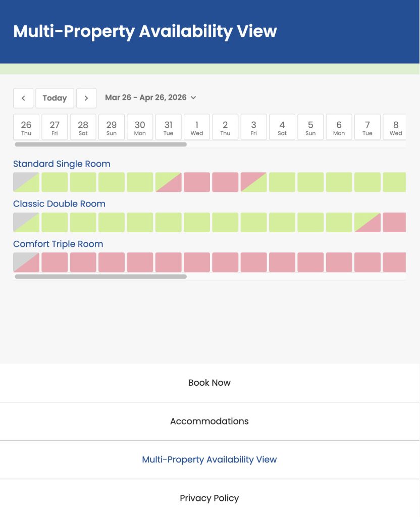This screenshot has width=420, height=517.
Task: Click the red unavailable cell on Apr 2 Standard Single
Action: [x=226, y=182]
